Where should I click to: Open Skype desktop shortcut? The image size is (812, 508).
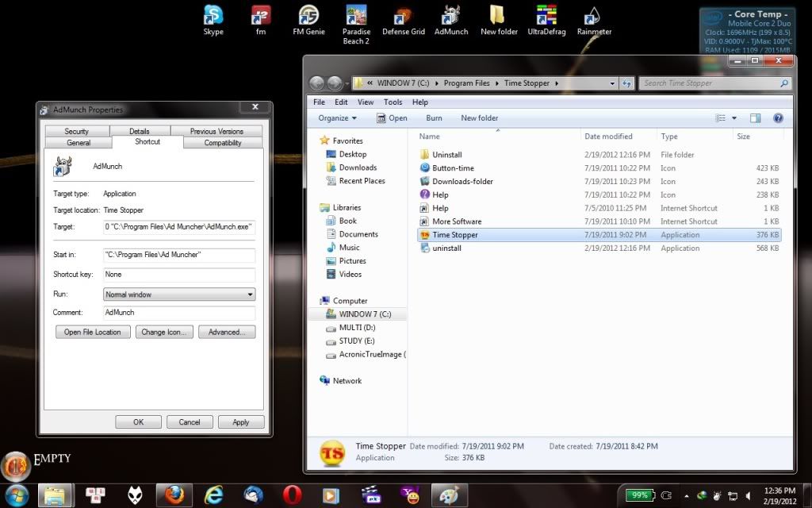pyautogui.click(x=213, y=21)
